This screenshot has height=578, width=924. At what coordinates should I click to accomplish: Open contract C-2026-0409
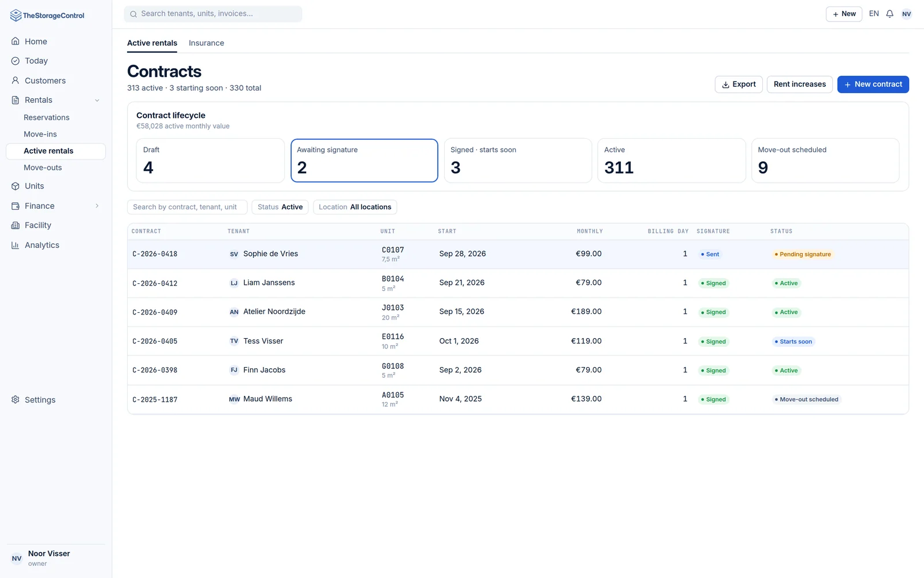tap(155, 312)
